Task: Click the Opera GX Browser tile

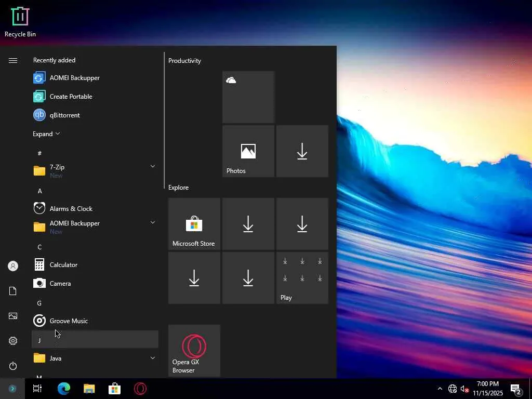Action: click(194, 351)
